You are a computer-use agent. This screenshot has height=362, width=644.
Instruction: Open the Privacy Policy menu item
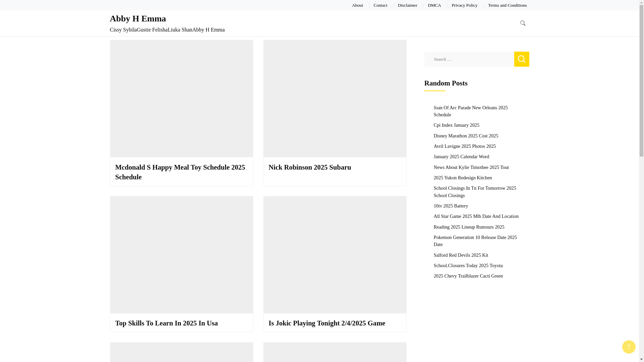point(464,5)
